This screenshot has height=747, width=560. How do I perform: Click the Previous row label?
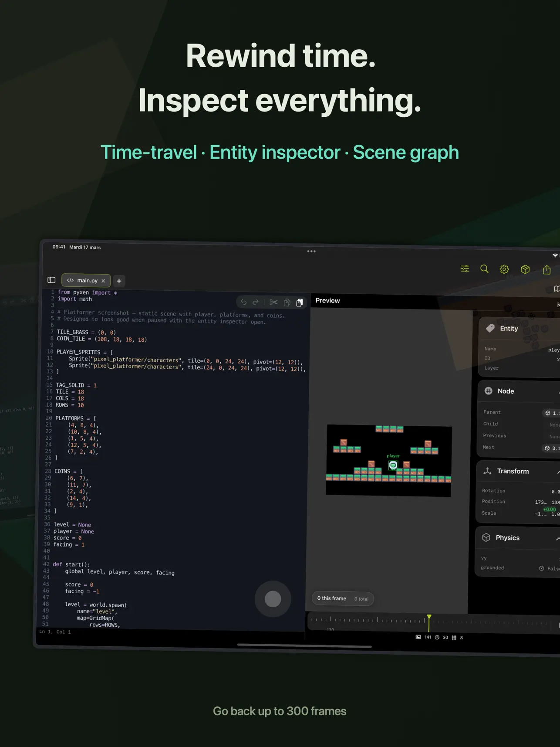coord(495,435)
